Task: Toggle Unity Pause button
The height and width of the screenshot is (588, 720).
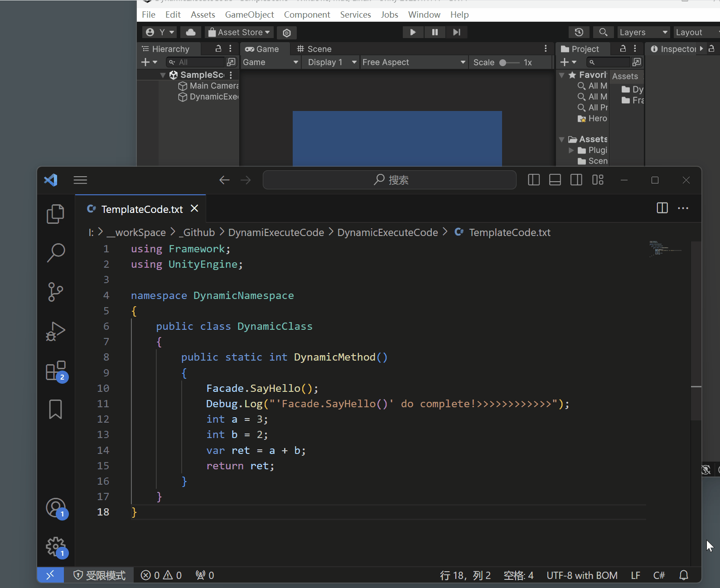Action: (x=435, y=32)
